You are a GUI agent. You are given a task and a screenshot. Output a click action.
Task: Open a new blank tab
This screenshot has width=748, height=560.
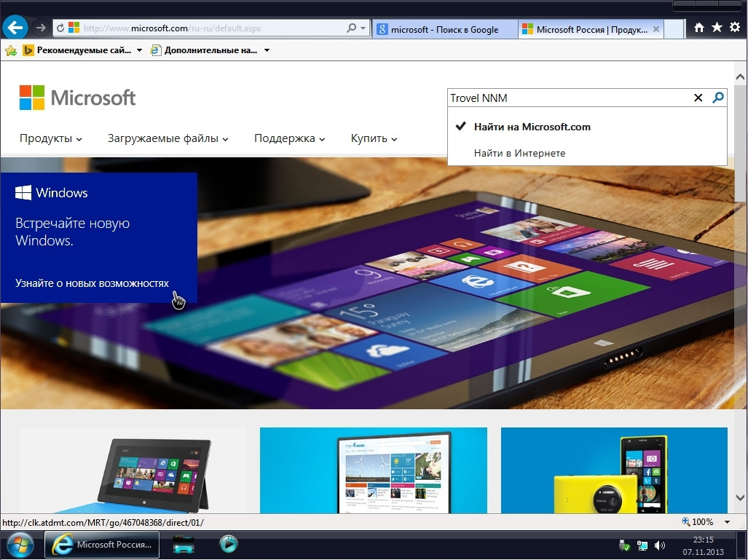674,30
